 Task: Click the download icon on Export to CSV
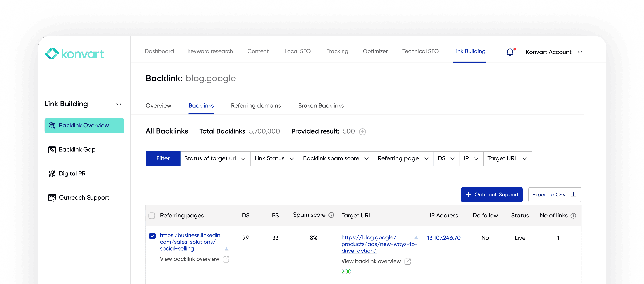tap(573, 194)
